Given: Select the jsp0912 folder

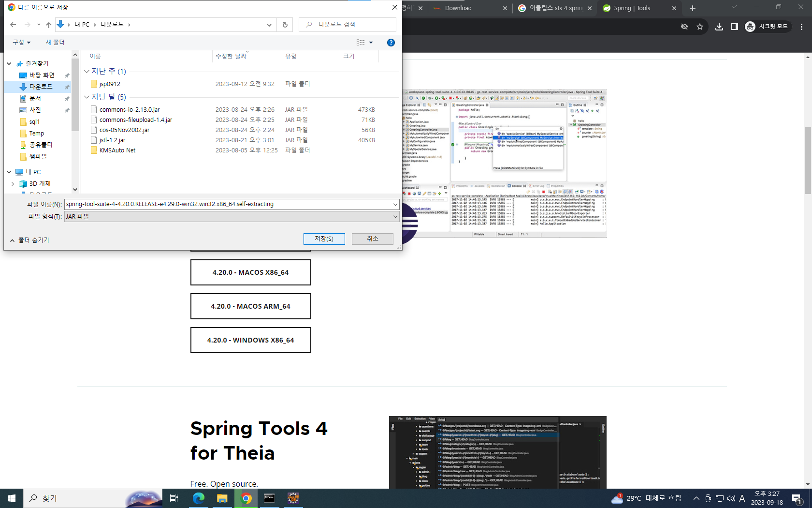Looking at the screenshot, I should [110, 84].
